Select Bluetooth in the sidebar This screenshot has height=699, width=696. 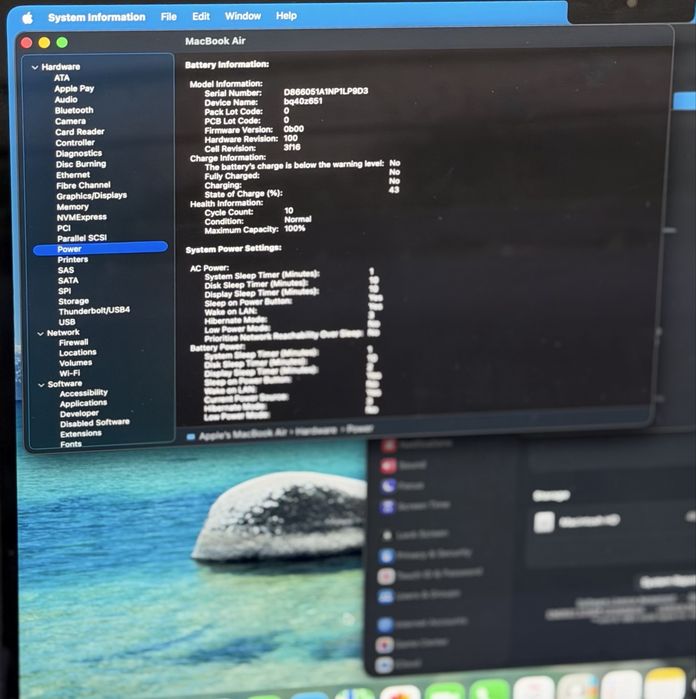[x=74, y=110]
